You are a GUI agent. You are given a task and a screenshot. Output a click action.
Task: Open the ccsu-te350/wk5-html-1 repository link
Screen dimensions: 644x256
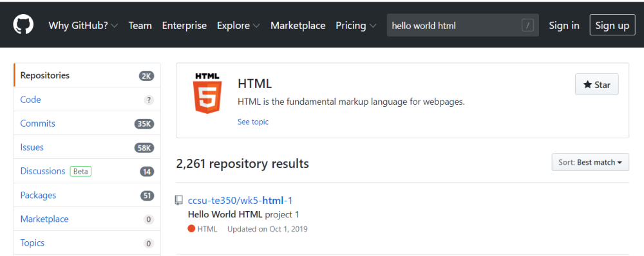tap(240, 200)
